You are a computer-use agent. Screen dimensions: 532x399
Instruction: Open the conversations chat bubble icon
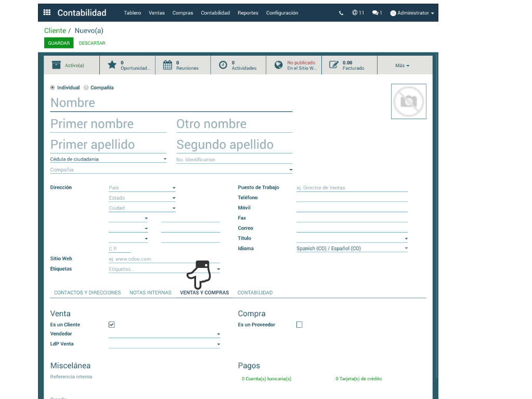375,13
